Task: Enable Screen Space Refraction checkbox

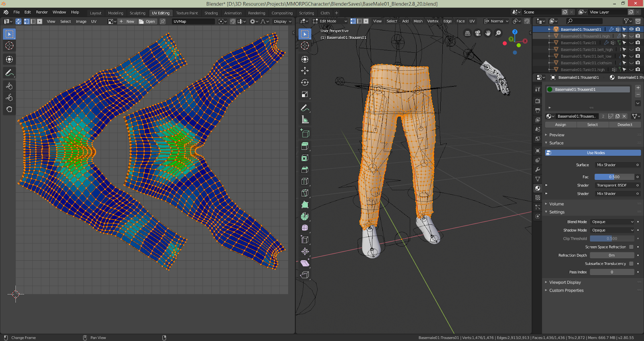Action: tap(631, 247)
